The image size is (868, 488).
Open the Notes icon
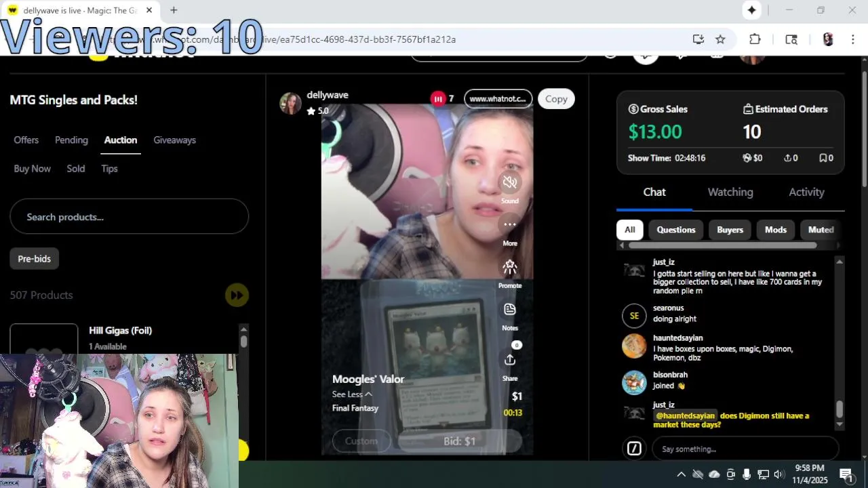(x=510, y=310)
